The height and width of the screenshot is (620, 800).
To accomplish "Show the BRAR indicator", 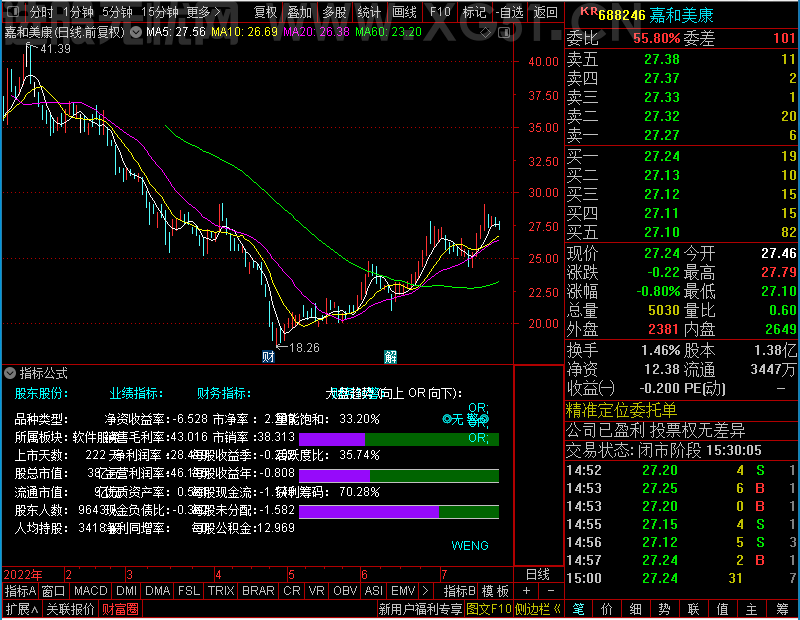I will (x=258, y=591).
